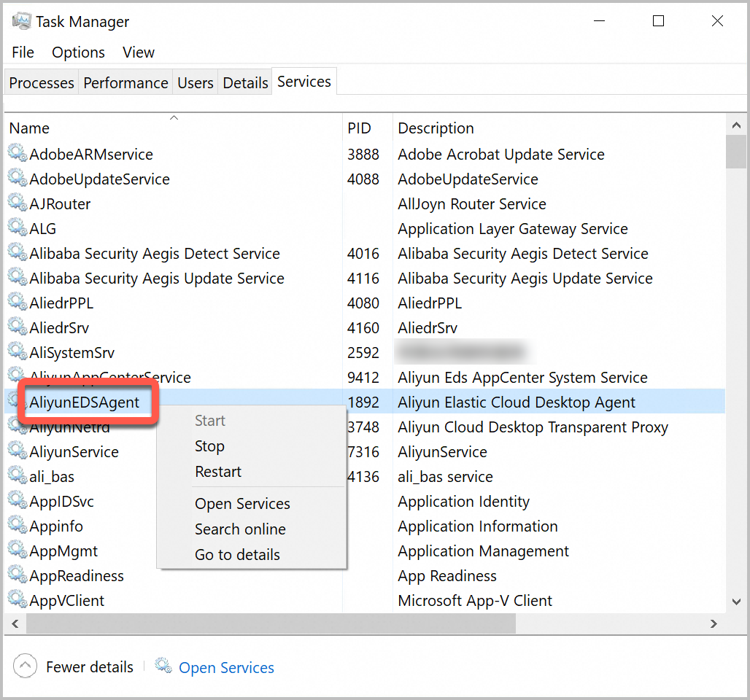Click description Aliyun Cloud Desktop Transparent Proxy
The width and height of the screenshot is (750, 700).
[533, 427]
